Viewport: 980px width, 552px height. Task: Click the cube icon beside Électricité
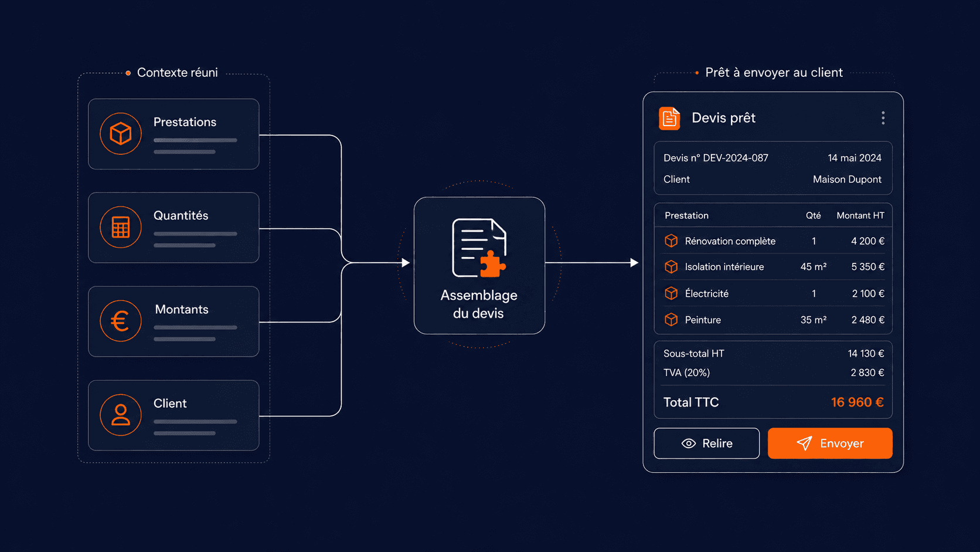671,293
